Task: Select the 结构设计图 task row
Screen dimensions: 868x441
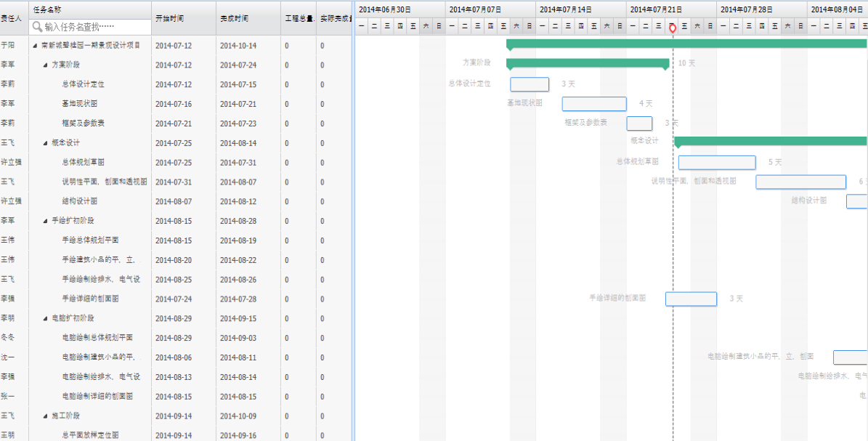Action: (x=79, y=201)
